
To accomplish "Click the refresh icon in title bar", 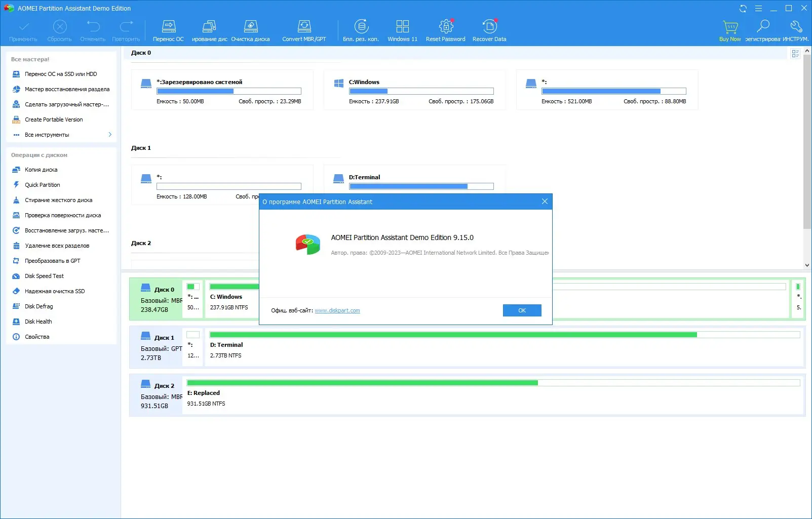I will coord(743,8).
